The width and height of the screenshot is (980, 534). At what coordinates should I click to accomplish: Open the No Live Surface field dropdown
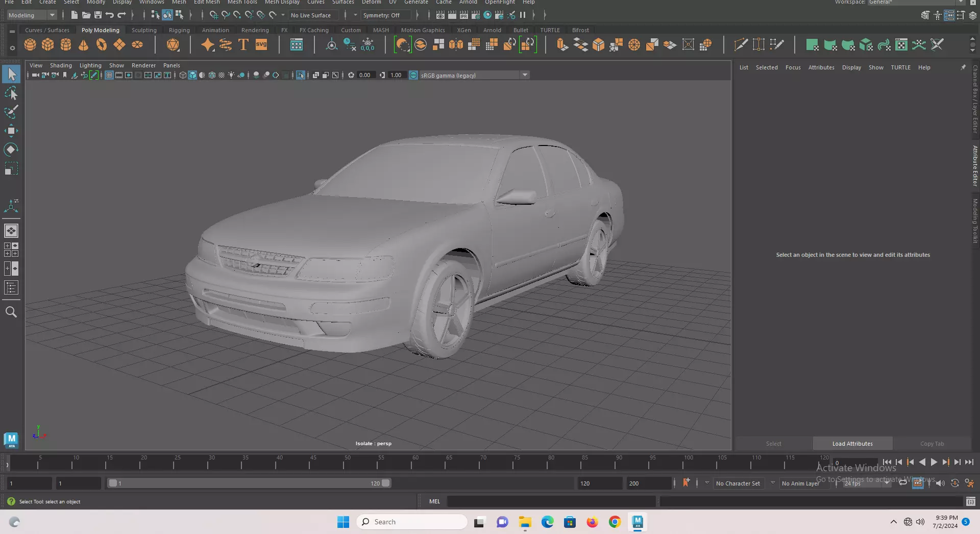click(x=313, y=15)
